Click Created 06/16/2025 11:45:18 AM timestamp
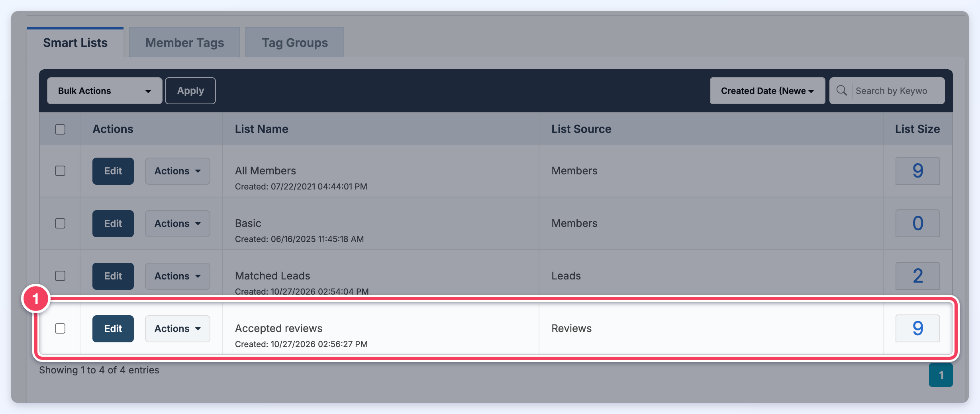The image size is (980, 414). [x=299, y=239]
